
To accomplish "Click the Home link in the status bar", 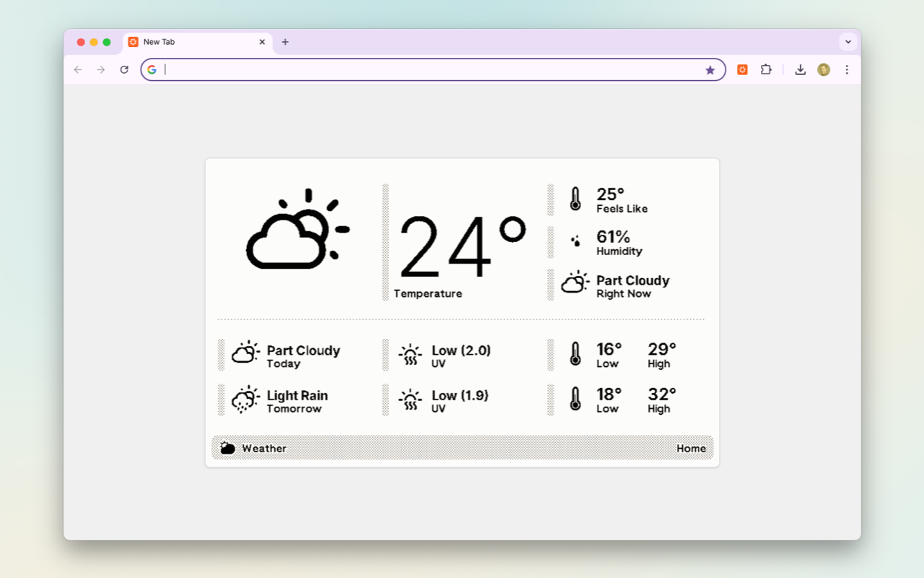I will [691, 448].
